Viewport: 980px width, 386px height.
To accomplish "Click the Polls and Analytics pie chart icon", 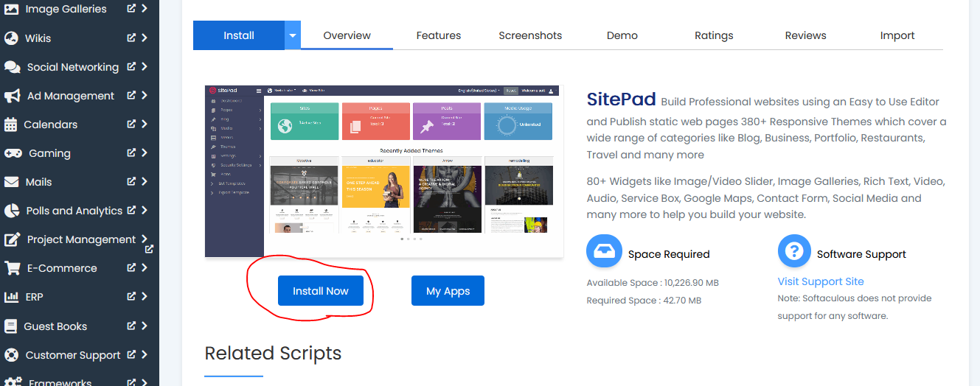I will click(x=11, y=211).
